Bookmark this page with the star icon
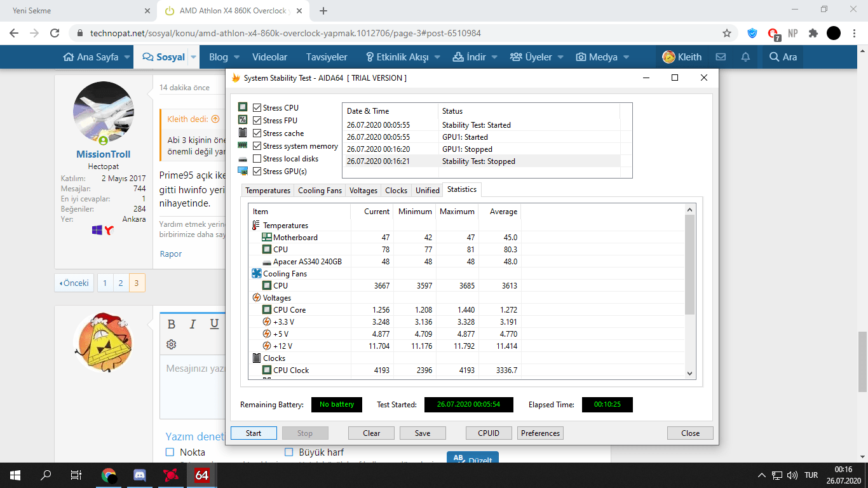Viewport: 868px width, 488px height. (727, 33)
